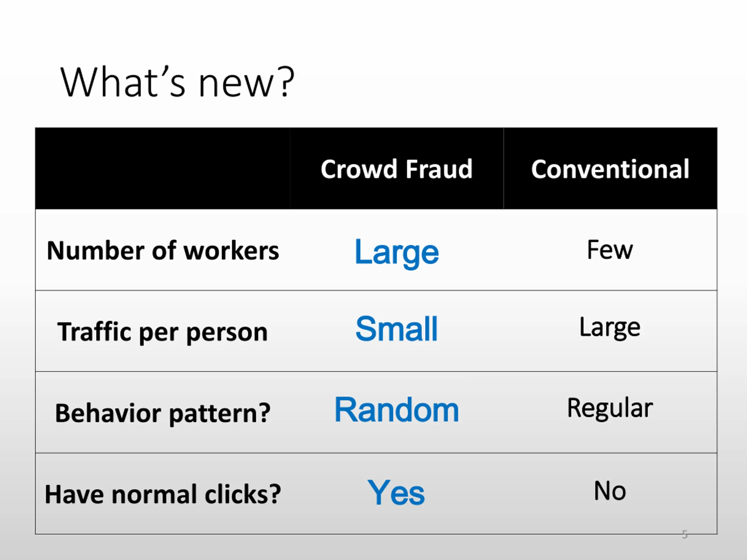
Task: Click the black "Large" text under Conventional
Action: coord(610,328)
